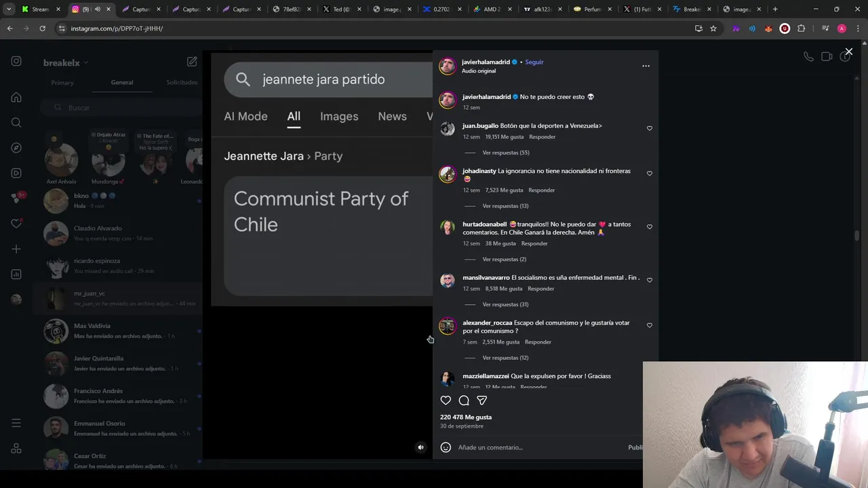Open Axel Arévalo's note avatar

pos(61,160)
